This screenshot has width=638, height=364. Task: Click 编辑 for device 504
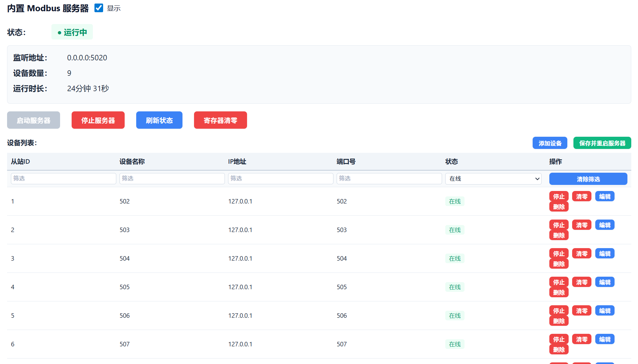(x=605, y=254)
